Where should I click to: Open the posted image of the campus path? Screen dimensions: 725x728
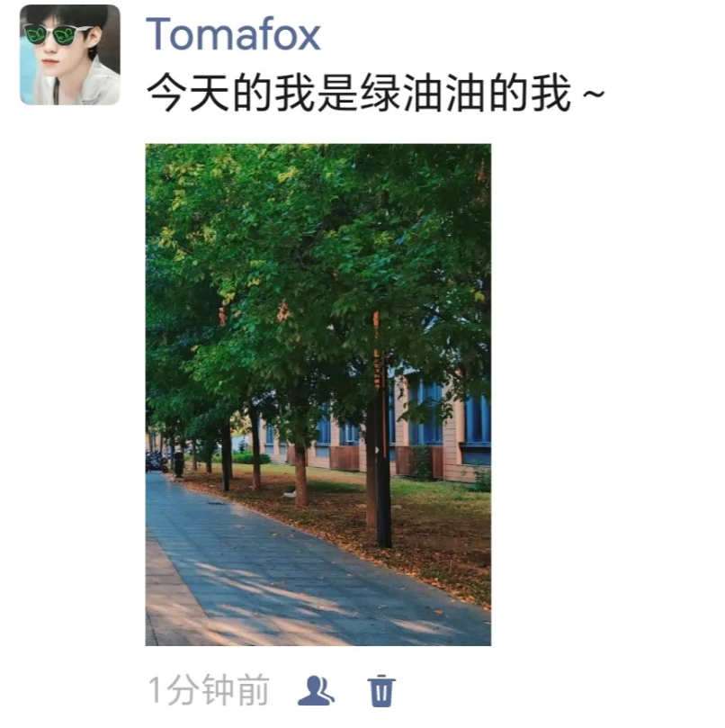318,395
